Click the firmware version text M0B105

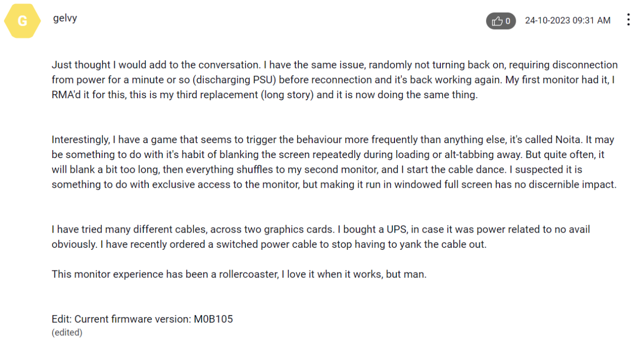213,319
